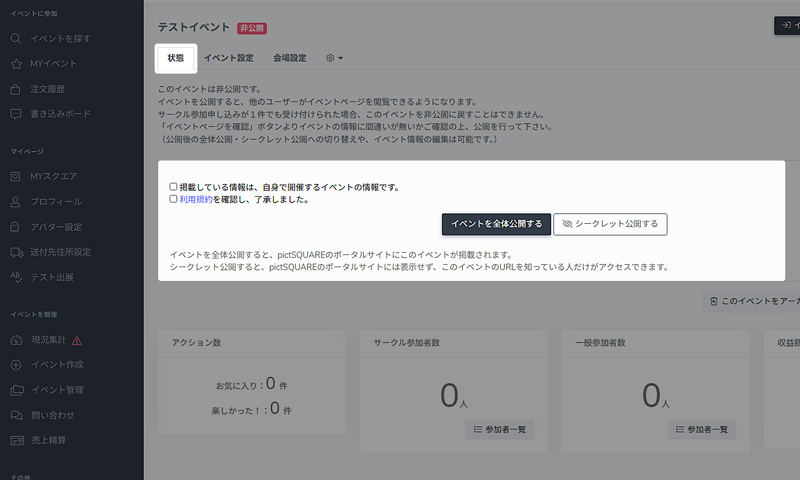The height and width of the screenshot is (480, 800).
Task: Click the star icon for MYイベント
Action: (x=16, y=64)
